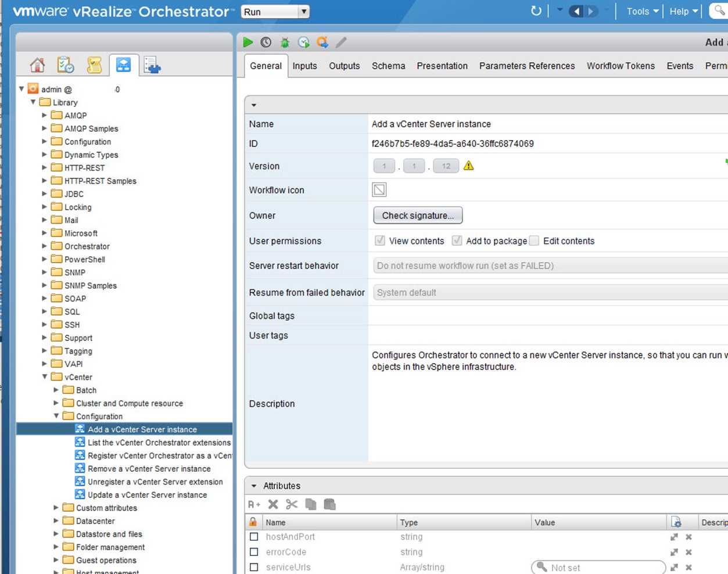728x574 pixels.
Task: Toggle the Edit contents checkbox
Action: click(x=535, y=241)
